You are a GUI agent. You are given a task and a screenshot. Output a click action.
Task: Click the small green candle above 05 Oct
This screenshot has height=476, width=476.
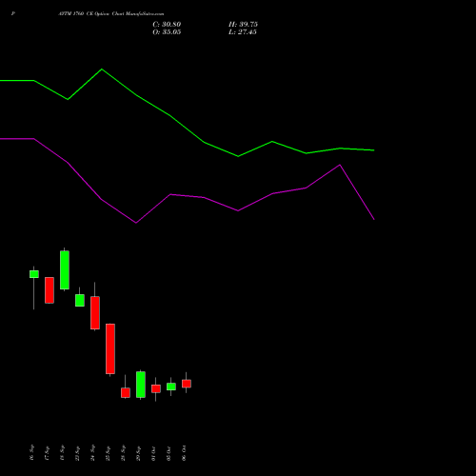[171, 387]
